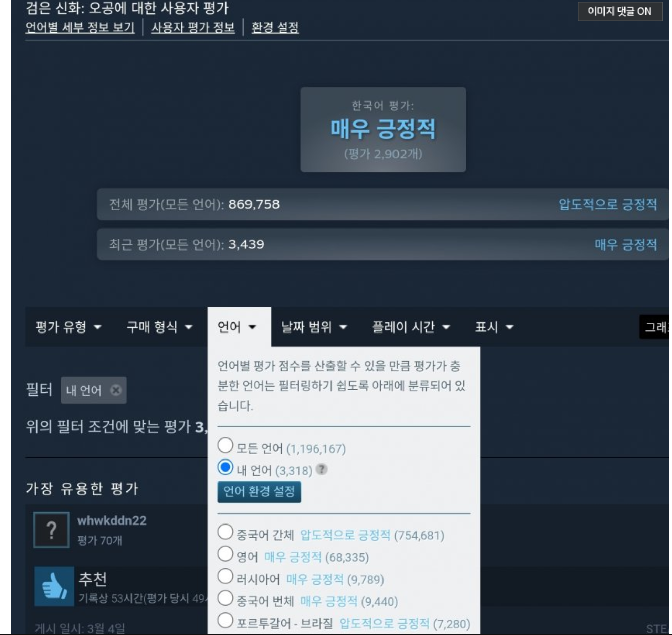Expand the 플레이 시간 dropdown
Screen dimensions: 672x635
[411, 327]
